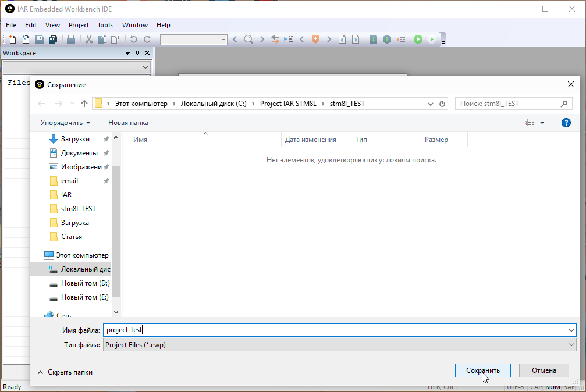586x392 pixels.
Task: Select IAR folder in navigation pane
Action: pyautogui.click(x=66, y=195)
